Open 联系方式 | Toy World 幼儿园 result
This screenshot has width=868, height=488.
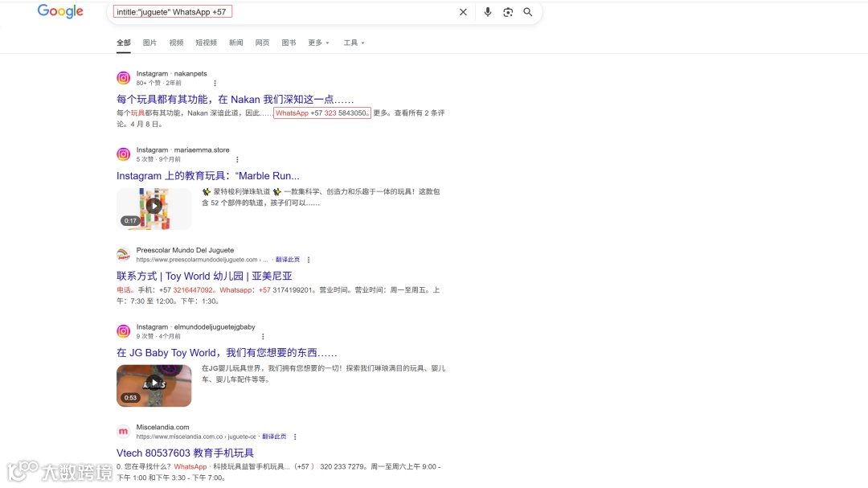point(204,276)
